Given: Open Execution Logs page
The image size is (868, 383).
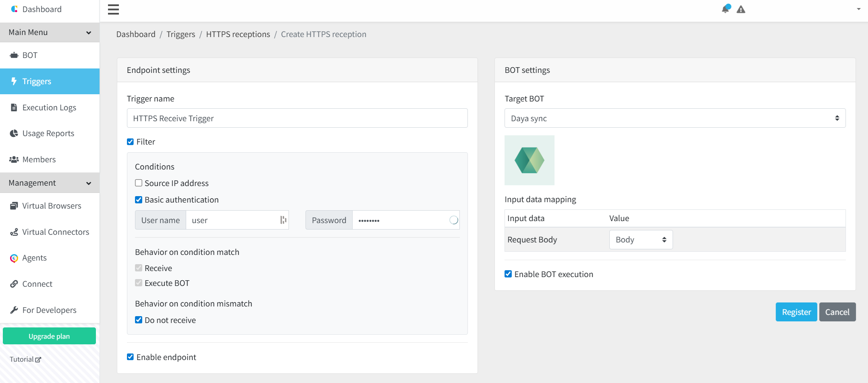Looking at the screenshot, I should [50, 107].
